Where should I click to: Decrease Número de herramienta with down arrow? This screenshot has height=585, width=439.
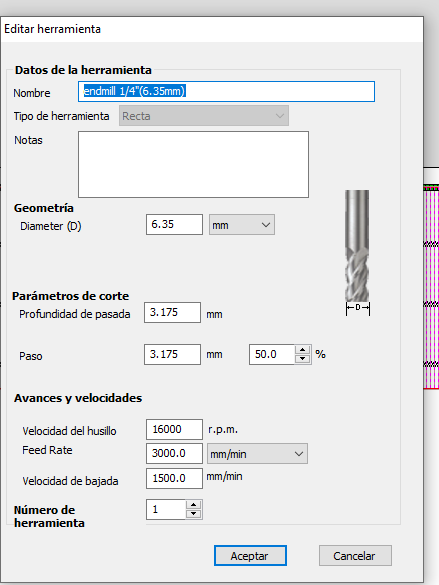coord(193,514)
